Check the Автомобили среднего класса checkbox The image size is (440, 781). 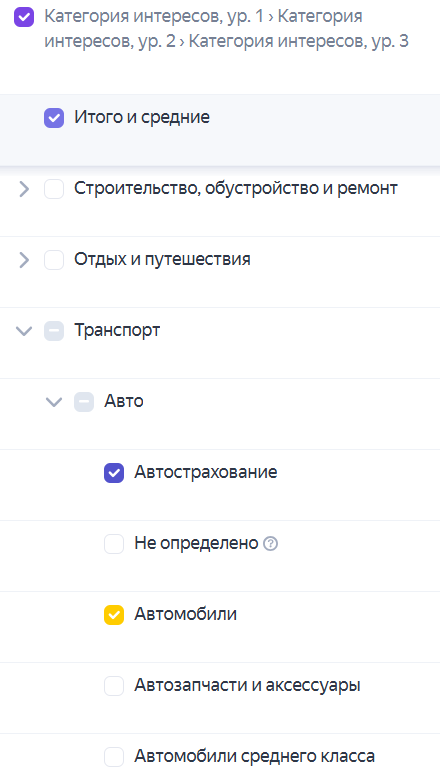click(x=114, y=757)
